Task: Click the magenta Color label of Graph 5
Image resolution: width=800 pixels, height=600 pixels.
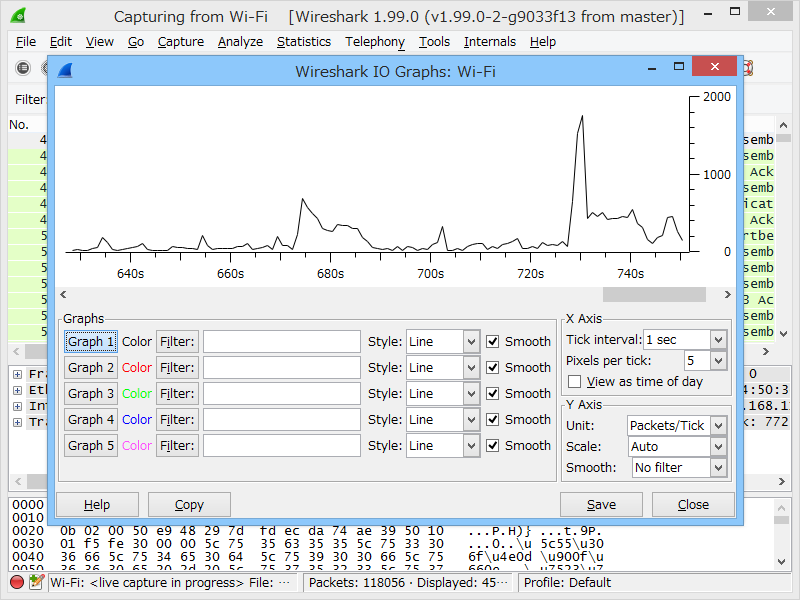Action: [137, 445]
